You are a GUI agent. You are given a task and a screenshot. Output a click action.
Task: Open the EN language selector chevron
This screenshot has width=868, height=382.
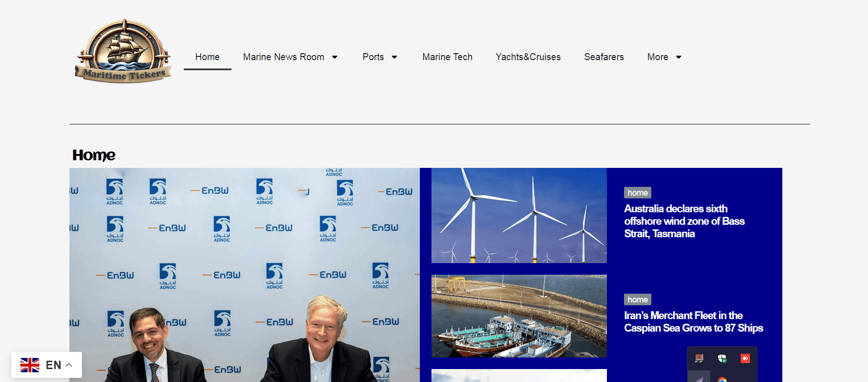click(x=69, y=365)
